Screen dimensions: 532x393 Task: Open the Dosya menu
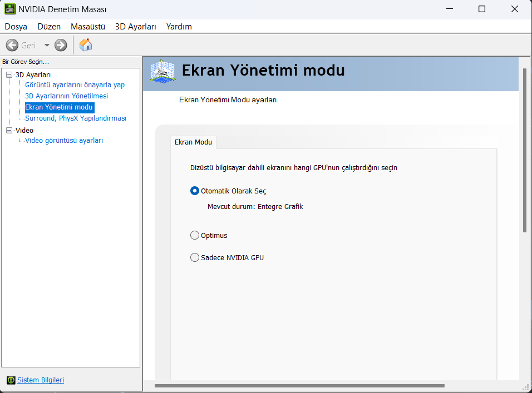tap(16, 27)
